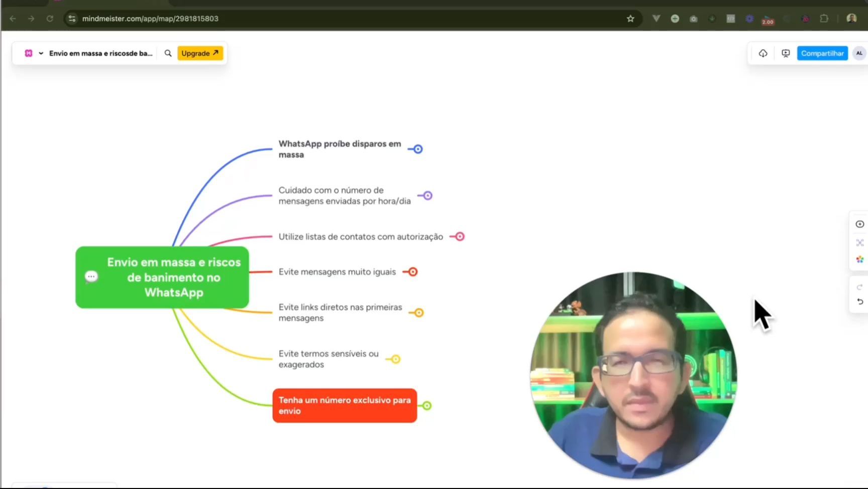Screen dimensions: 868x489
Task: Select topic "Evite links diretos nas primeiras mensagens"
Action: click(340, 313)
